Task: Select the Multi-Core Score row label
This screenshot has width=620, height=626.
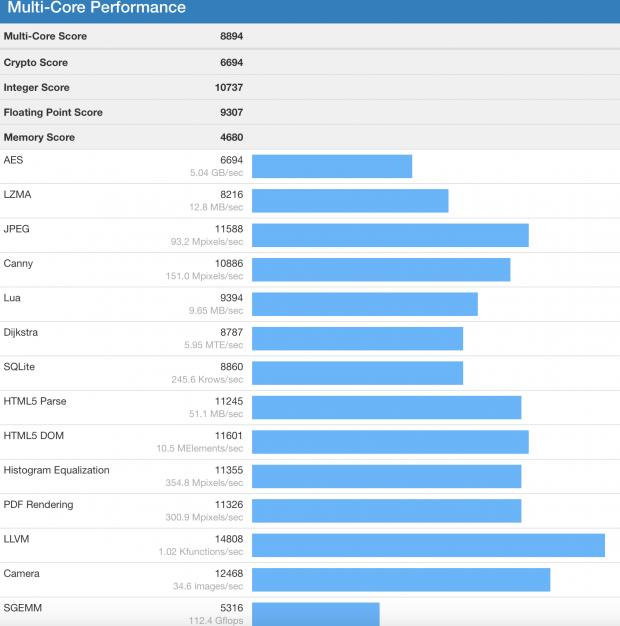Action: (x=45, y=36)
